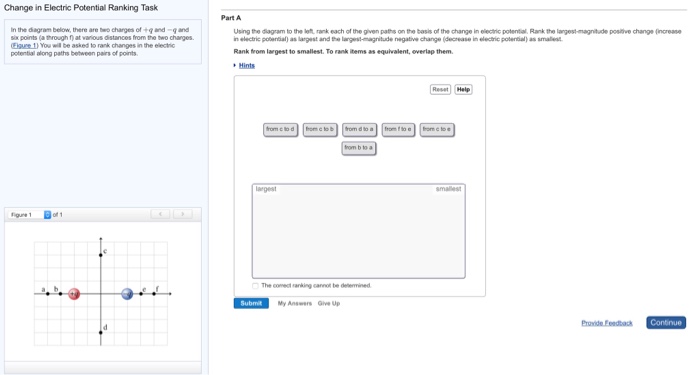Click the 'largest' label in ranking box
700x375 pixels.
tap(266, 189)
